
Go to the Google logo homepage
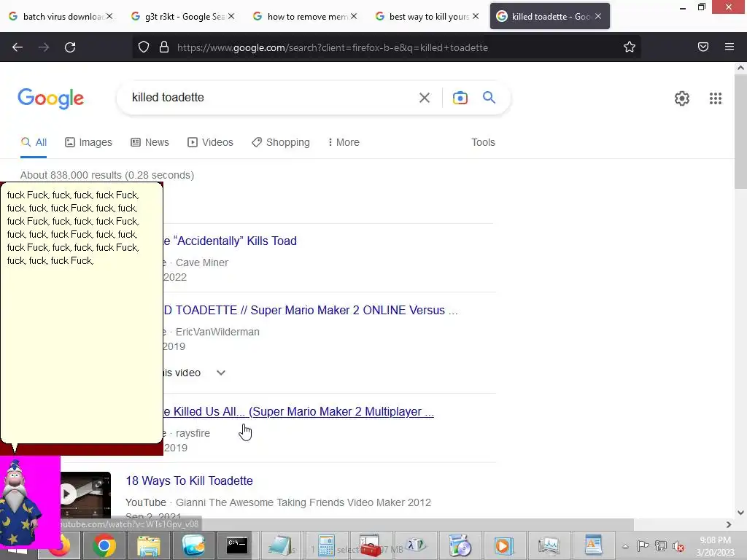pyautogui.click(x=51, y=98)
